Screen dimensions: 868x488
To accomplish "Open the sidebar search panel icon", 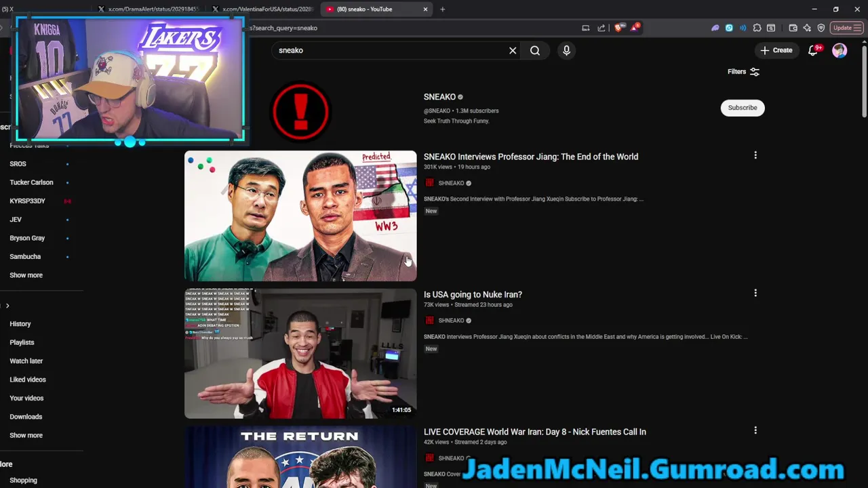I will pos(771,28).
